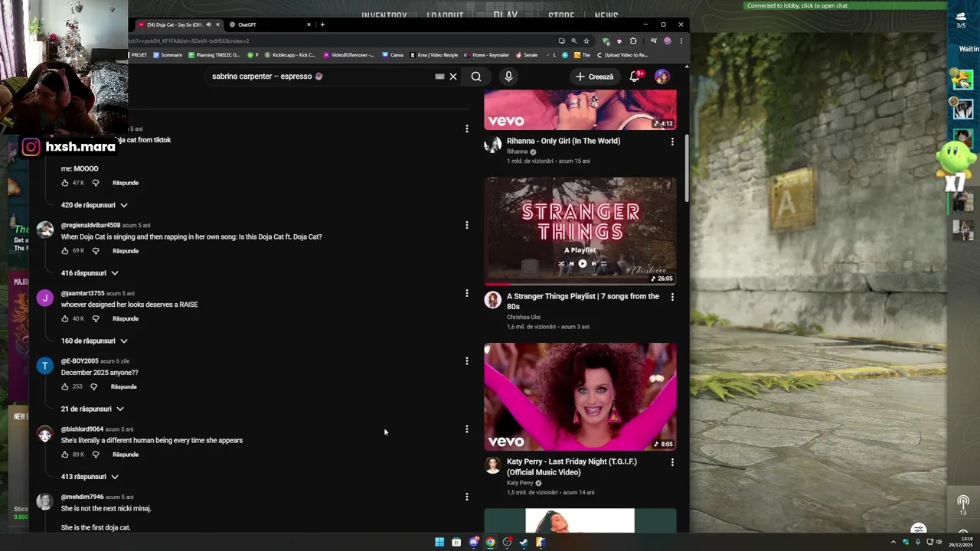The image size is (980, 551).
Task: Bookmark this page with the star icon
Action: [x=586, y=41]
